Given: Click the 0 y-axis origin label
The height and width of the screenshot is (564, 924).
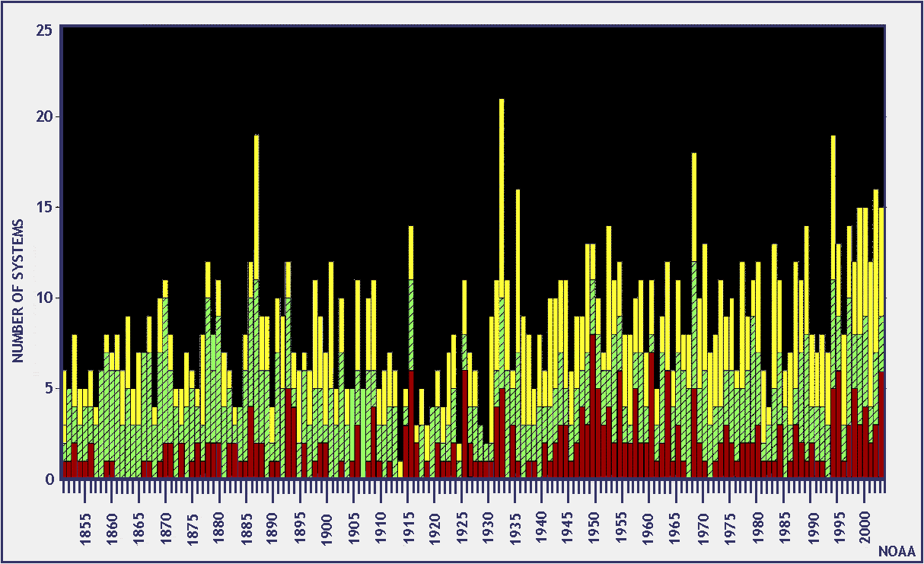Looking at the screenshot, I should [49, 479].
